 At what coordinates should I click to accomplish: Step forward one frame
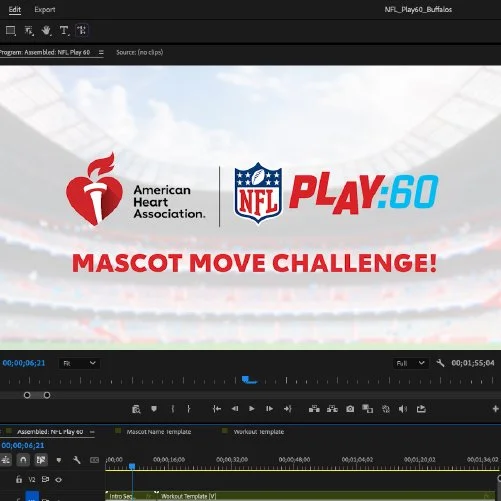269,409
